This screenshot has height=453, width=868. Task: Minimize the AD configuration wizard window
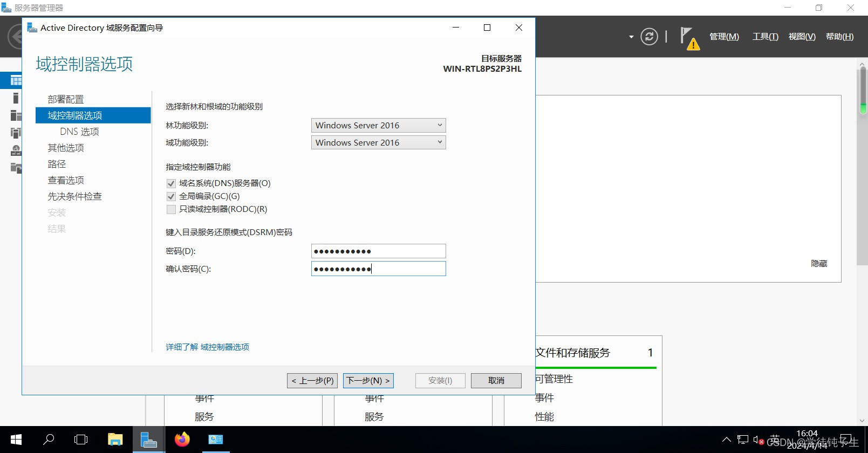(456, 28)
